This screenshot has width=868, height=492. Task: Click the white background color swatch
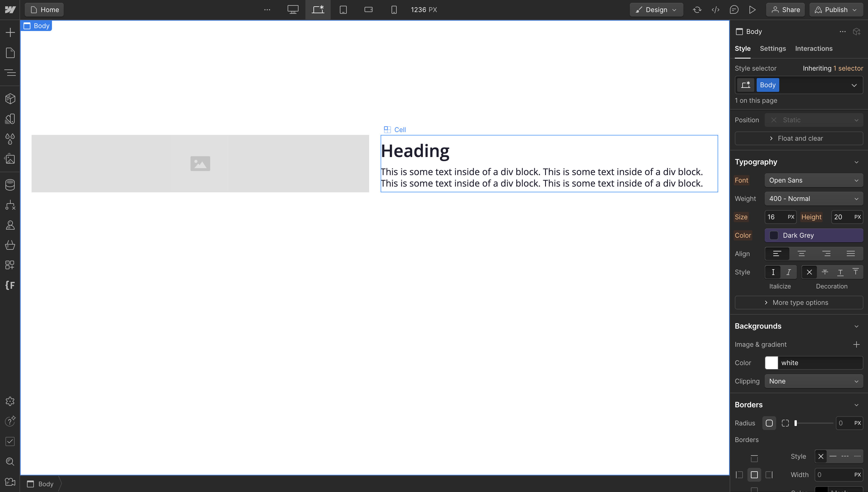[771, 363]
